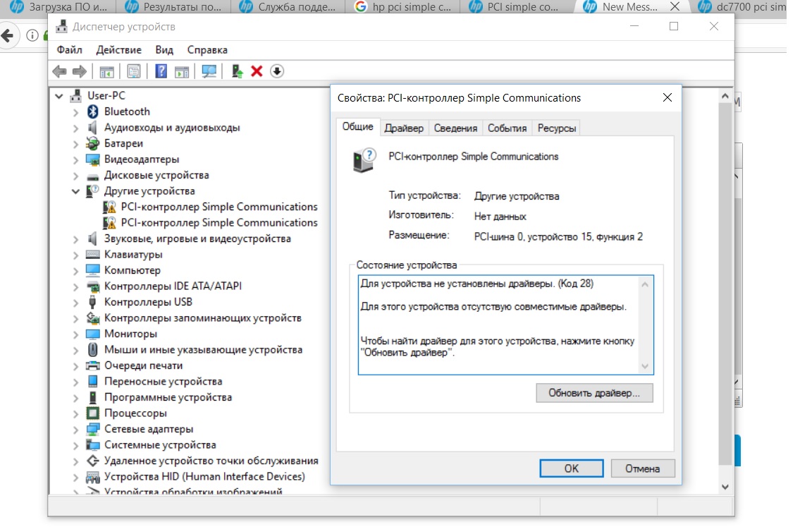Click OK in properties dialog
The width and height of the screenshot is (812, 527).
571,468
